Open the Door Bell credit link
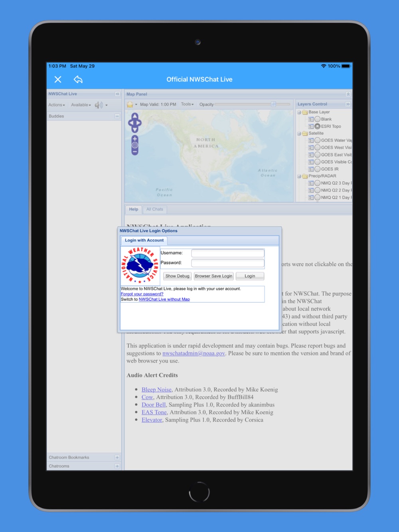 tap(154, 405)
